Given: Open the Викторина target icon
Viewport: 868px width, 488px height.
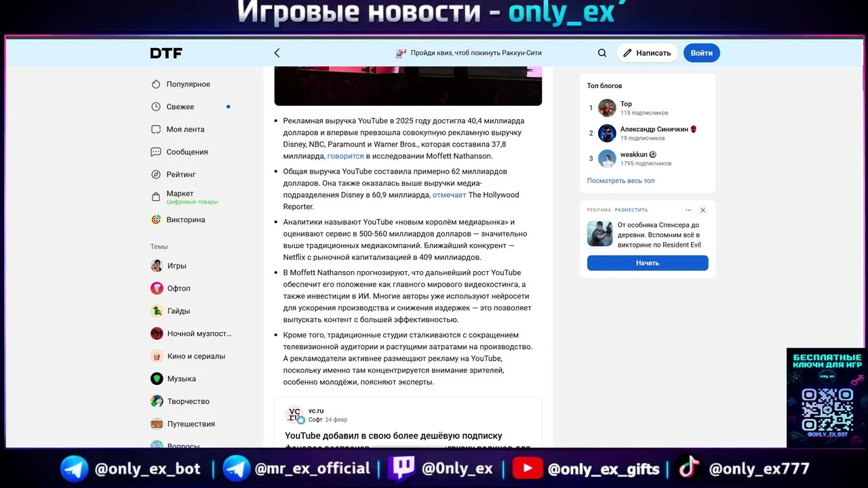Looking at the screenshot, I should tap(156, 220).
